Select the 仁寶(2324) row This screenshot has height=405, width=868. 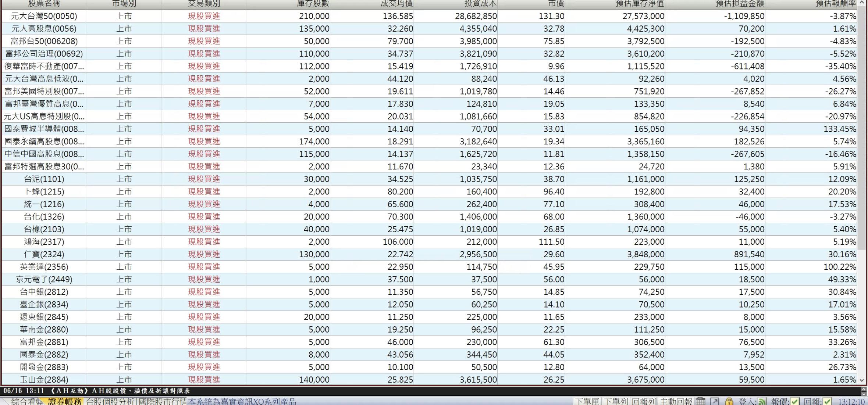click(x=430, y=254)
